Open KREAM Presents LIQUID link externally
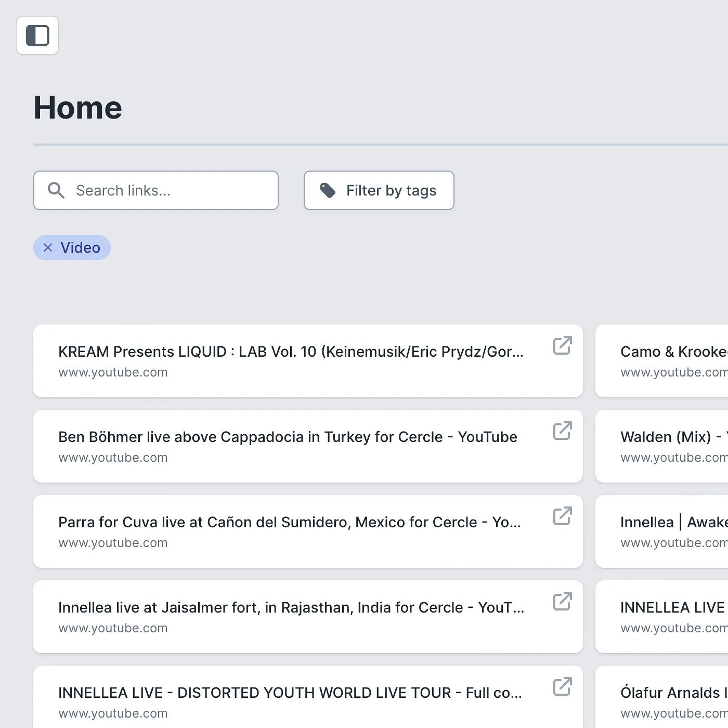This screenshot has height=728, width=728. point(563,345)
